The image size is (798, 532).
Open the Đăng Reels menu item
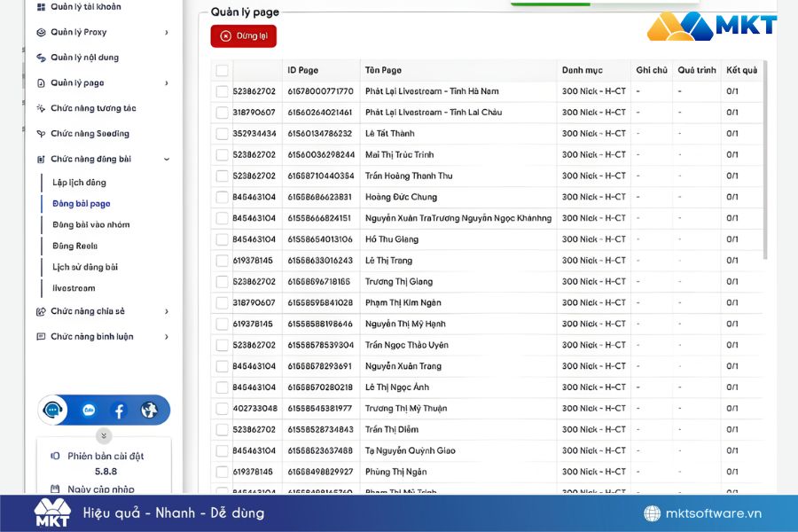[x=74, y=246]
